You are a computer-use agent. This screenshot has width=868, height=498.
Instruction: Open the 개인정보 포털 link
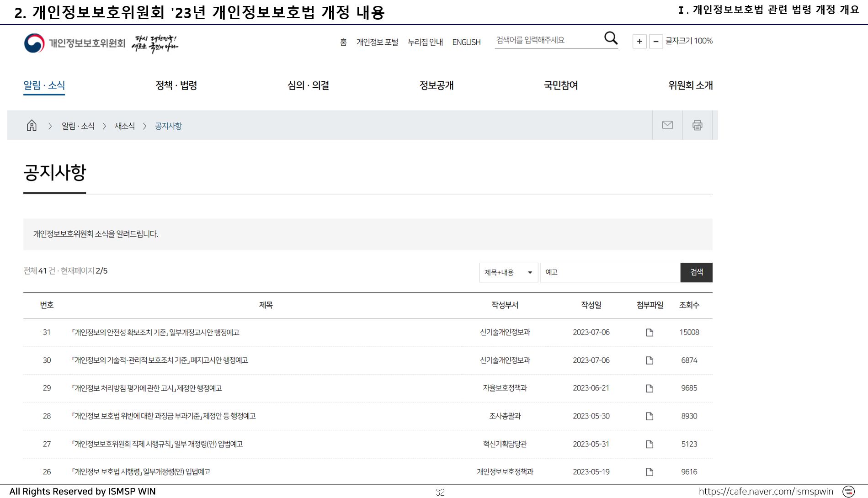377,42
